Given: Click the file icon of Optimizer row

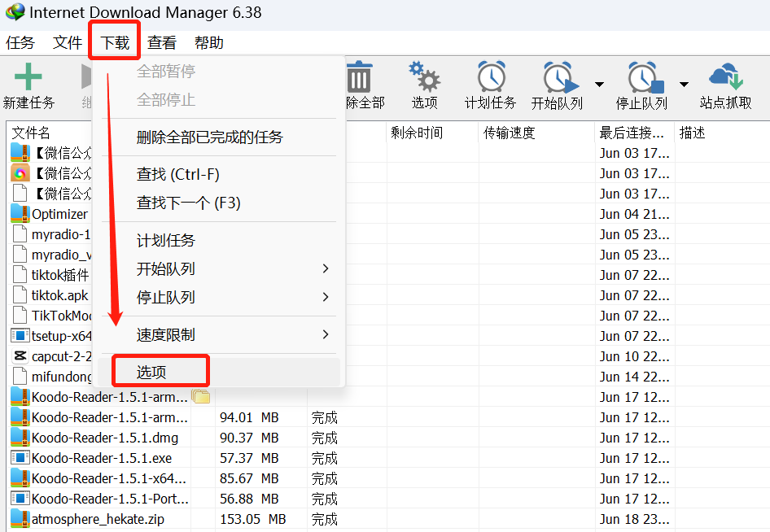Looking at the screenshot, I should (20, 213).
